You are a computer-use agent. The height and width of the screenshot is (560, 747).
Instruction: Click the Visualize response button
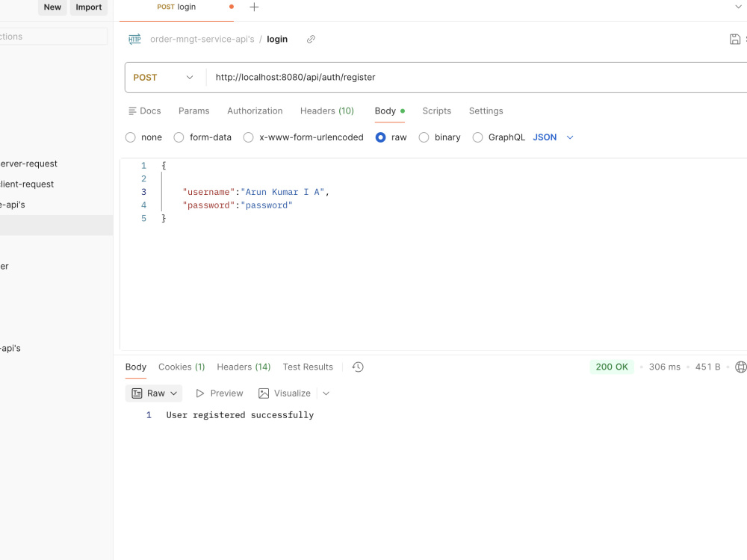point(285,393)
